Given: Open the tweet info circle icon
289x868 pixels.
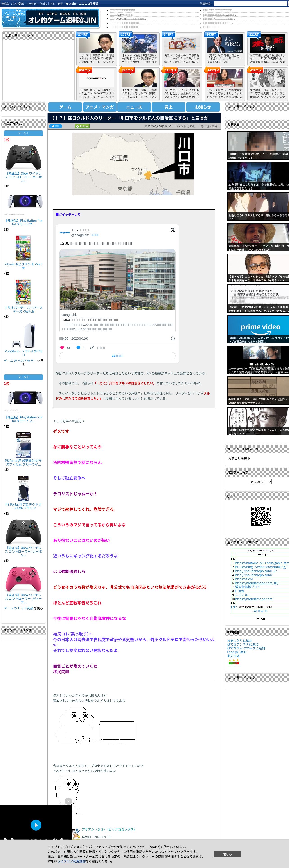Looking at the screenshot, I should tap(173, 338).
